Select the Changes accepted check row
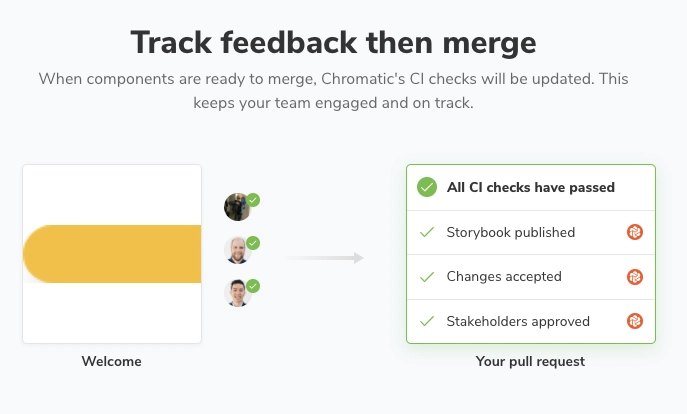The image size is (687, 414). tap(530, 277)
